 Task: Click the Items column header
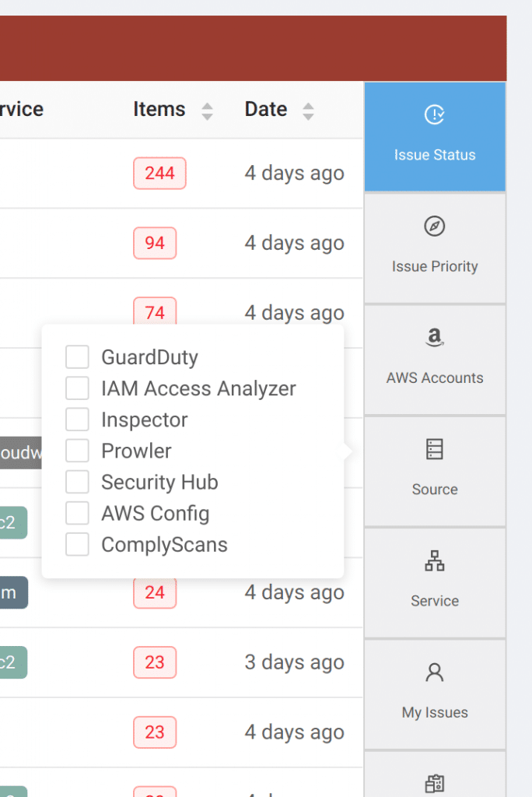point(159,109)
